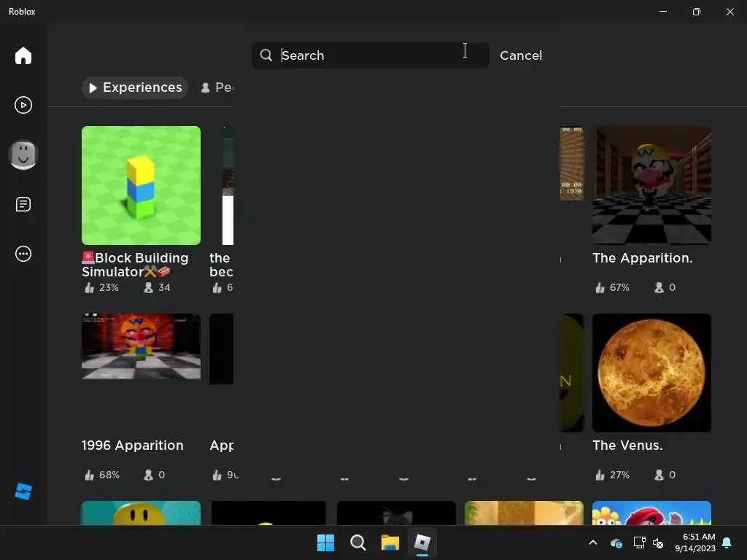This screenshot has width=747, height=560.
Task: Click The Venus. title text
Action: click(x=627, y=446)
